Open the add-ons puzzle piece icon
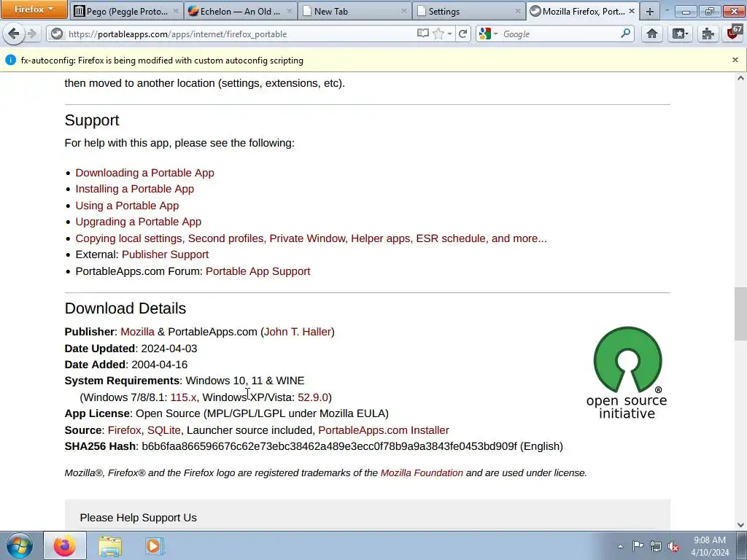747x560 pixels. (x=708, y=34)
